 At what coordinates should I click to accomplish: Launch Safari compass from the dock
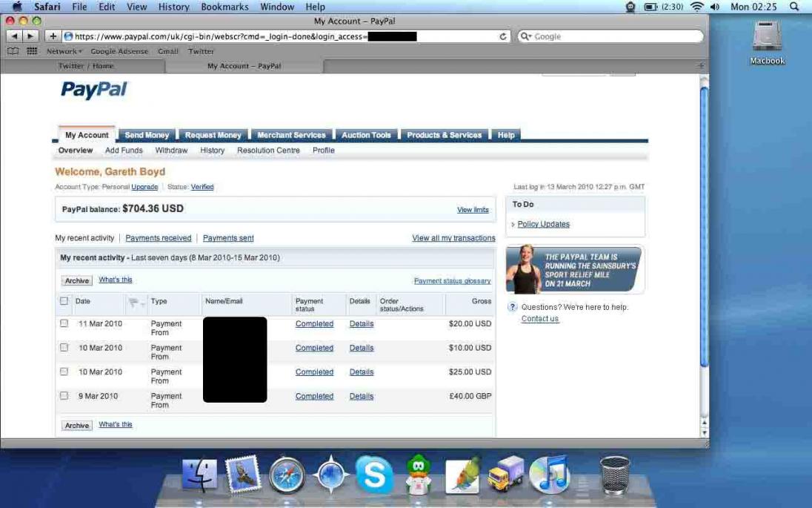coord(287,475)
